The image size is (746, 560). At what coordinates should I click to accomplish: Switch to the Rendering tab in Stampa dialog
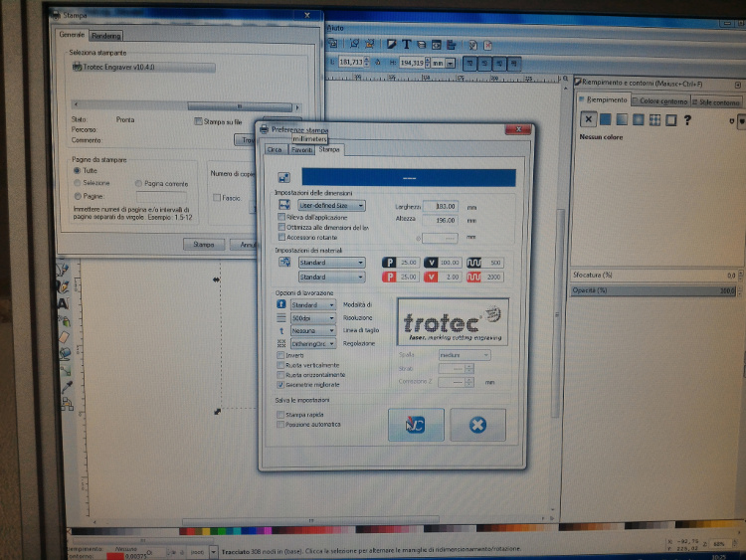coord(105,36)
